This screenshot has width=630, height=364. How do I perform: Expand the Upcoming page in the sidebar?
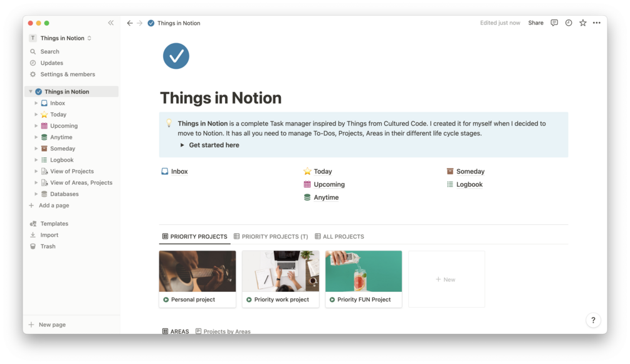(x=36, y=126)
